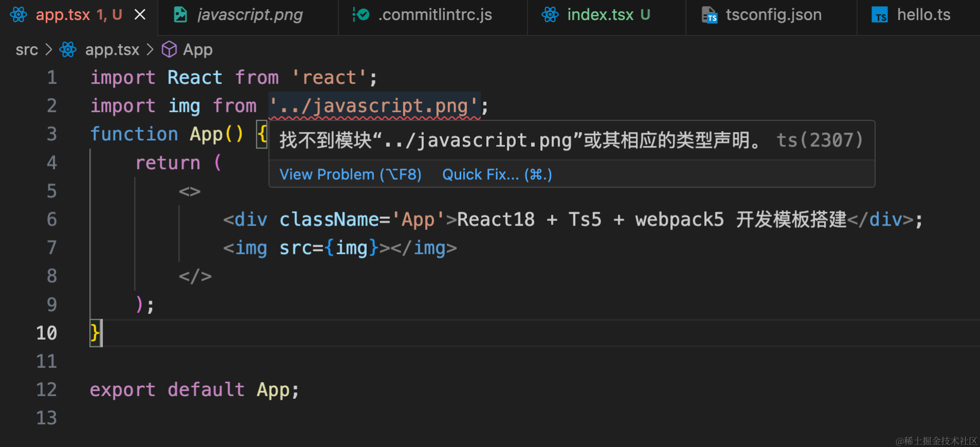Click View Problem link in error tooltip
The image size is (980, 447).
[x=350, y=175]
